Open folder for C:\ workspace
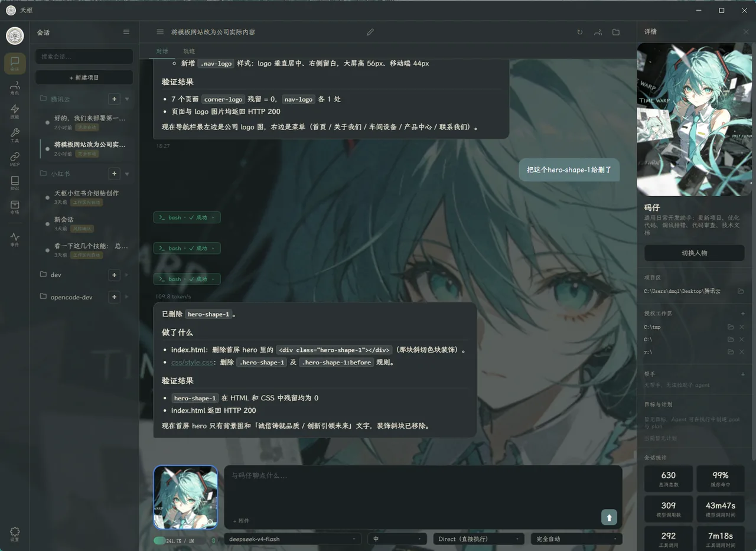This screenshot has width=756, height=551. click(731, 339)
